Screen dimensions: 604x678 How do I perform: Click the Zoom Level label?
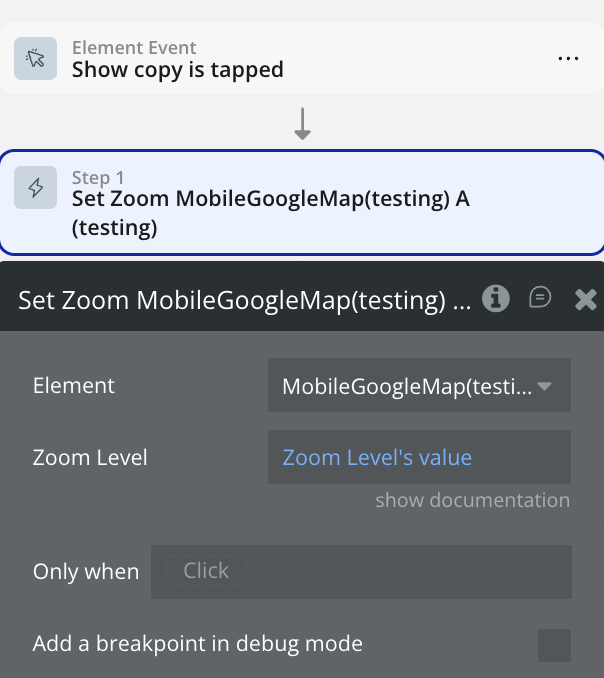point(90,457)
